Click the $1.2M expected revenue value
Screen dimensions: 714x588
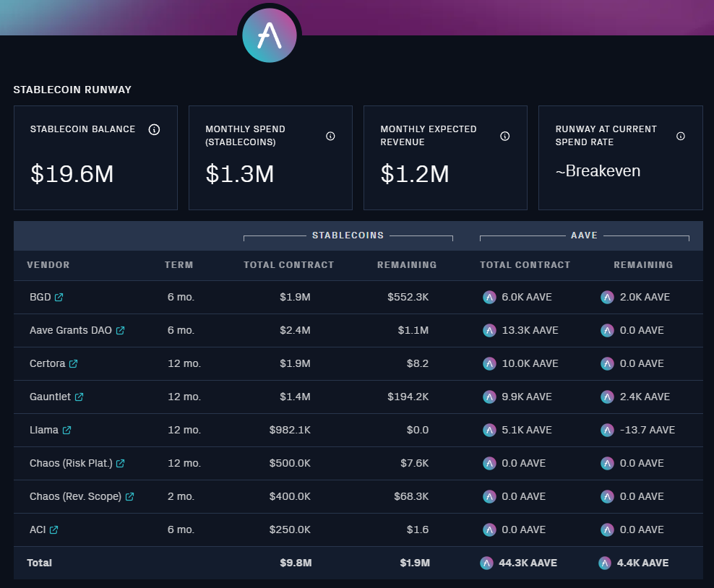point(415,174)
